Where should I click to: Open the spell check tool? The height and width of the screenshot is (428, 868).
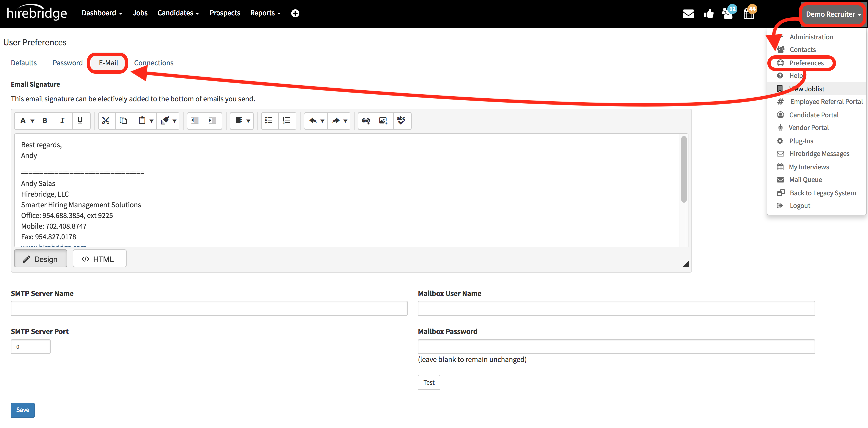point(402,121)
